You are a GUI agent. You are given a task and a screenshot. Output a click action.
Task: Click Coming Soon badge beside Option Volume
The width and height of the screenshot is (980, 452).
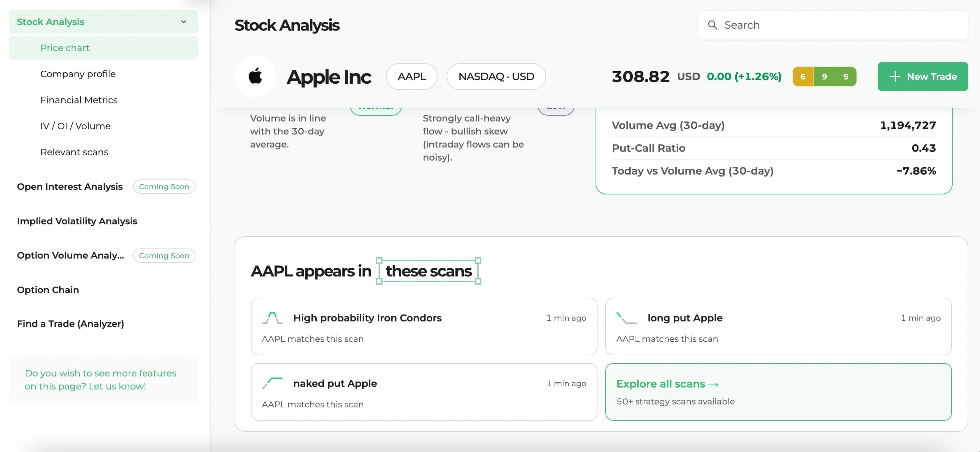pyautogui.click(x=164, y=255)
